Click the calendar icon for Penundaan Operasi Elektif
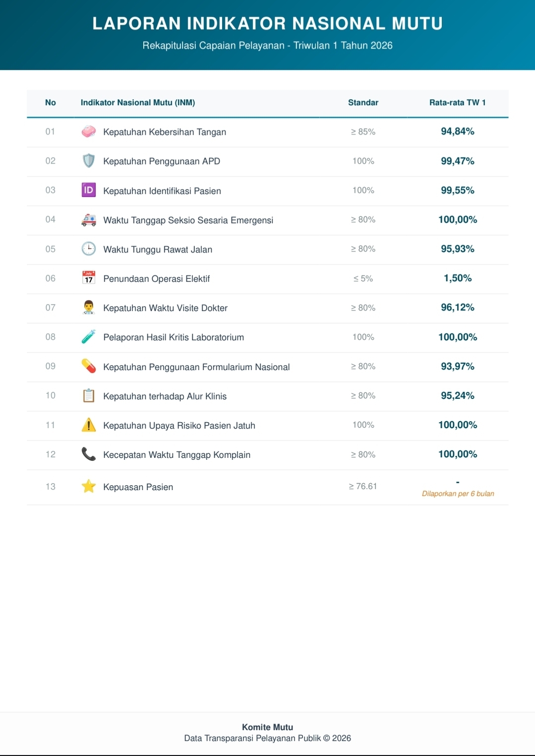 [x=89, y=278]
